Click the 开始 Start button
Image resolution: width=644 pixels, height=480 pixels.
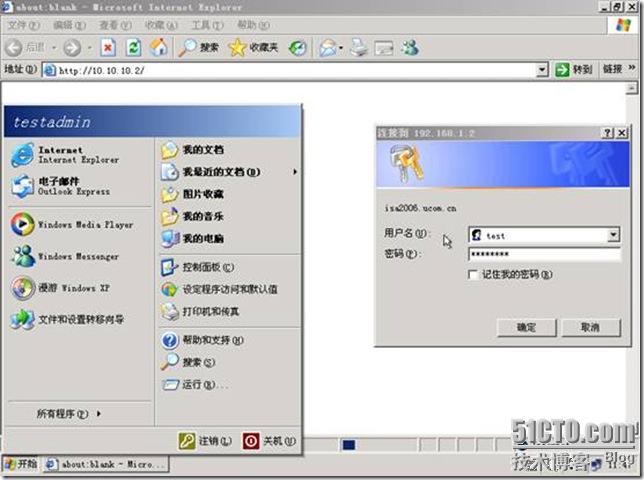point(21,464)
